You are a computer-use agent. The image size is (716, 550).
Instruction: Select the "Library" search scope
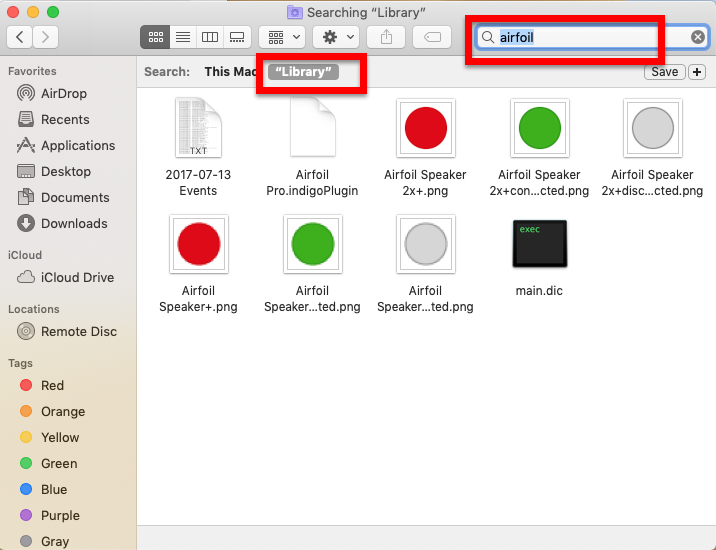[x=303, y=72]
